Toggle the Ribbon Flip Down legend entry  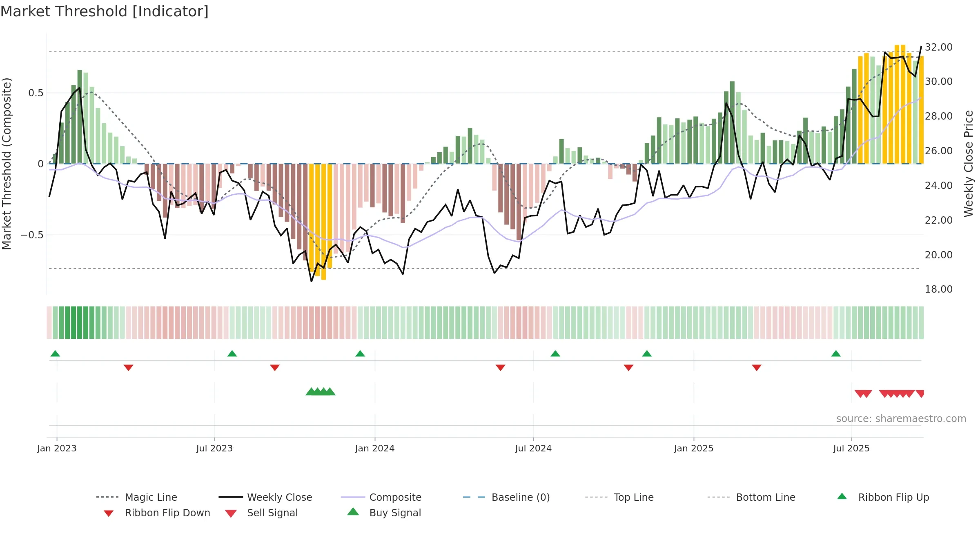[157, 513]
